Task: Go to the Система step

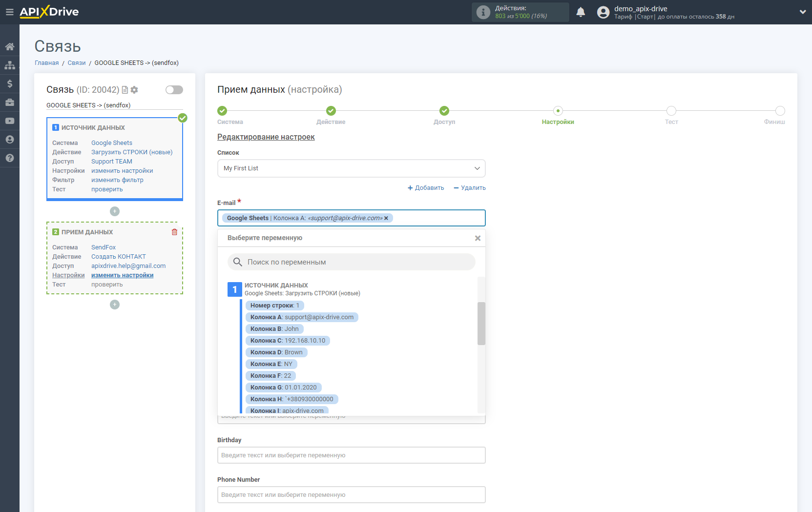Action: point(222,111)
